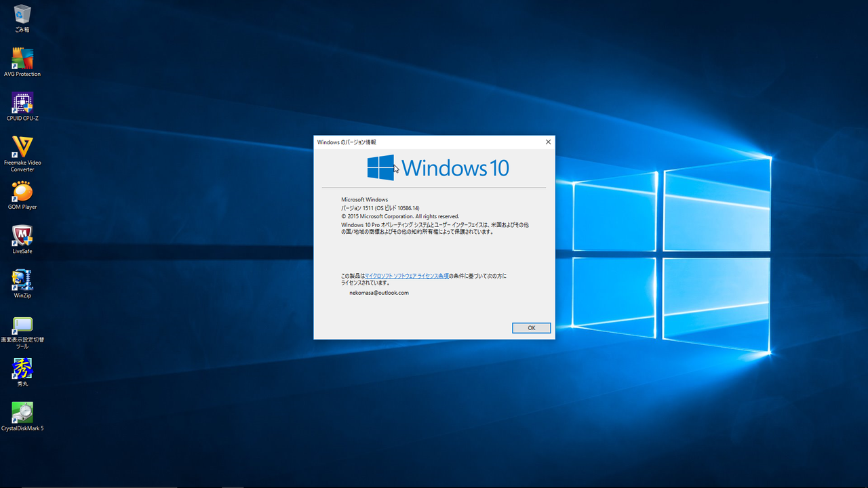Close the Windows のバージョン情報 dialog

pyautogui.click(x=548, y=142)
